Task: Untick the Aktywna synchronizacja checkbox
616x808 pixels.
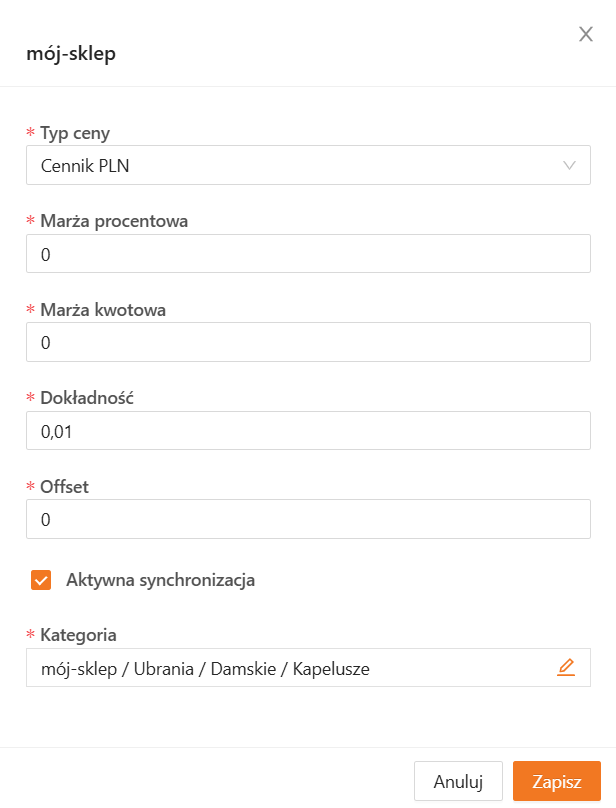Action: (41, 580)
